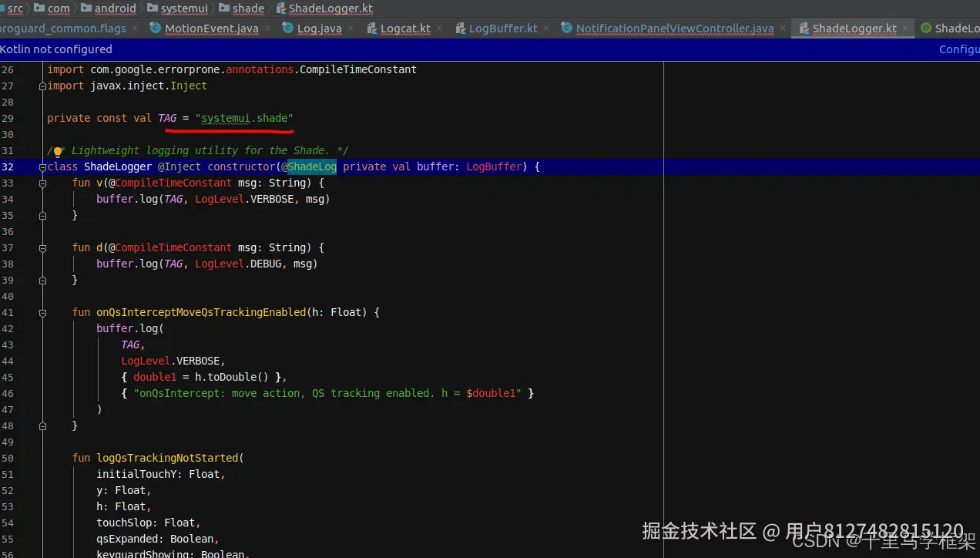Screen dimensions: 980x558
Task: Click 'initialTouchY: Float' parameter on line 51
Action: click(x=158, y=474)
